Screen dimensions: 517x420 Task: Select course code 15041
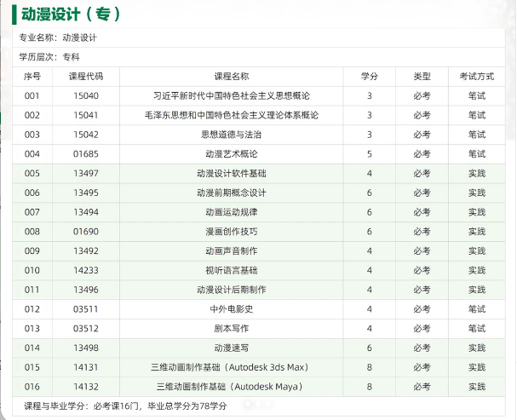86,115
